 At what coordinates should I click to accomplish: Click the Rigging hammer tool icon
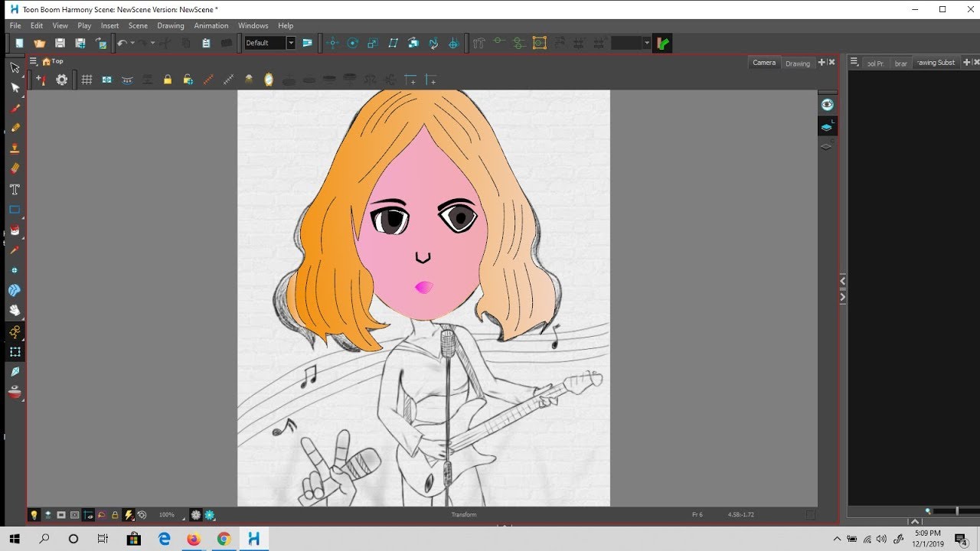479,44
